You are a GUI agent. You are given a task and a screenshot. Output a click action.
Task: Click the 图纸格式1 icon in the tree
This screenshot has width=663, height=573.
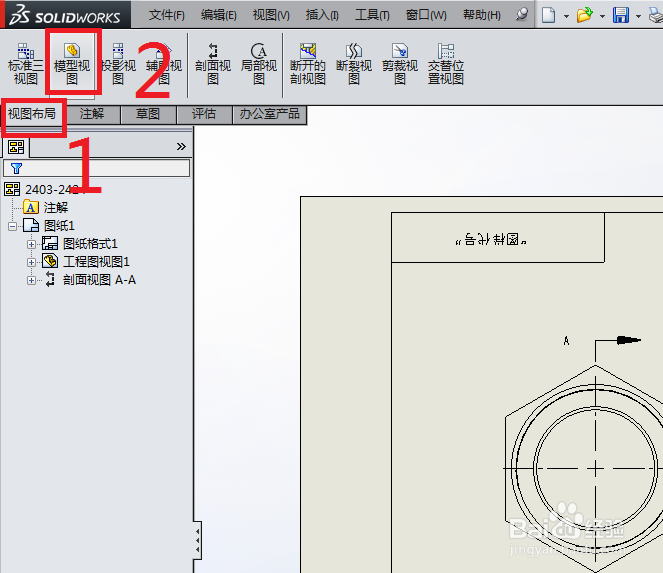(50, 243)
